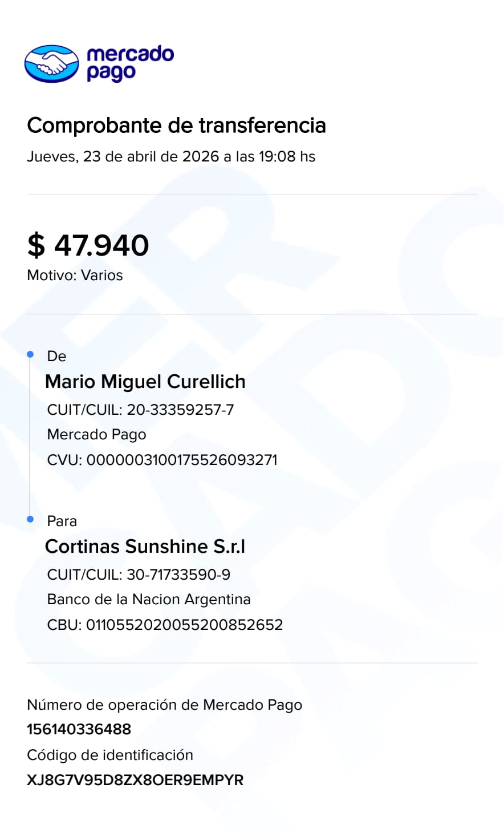504x837 pixels.
Task: Select sender name Mario Miguel Curellich
Action: tap(145, 382)
